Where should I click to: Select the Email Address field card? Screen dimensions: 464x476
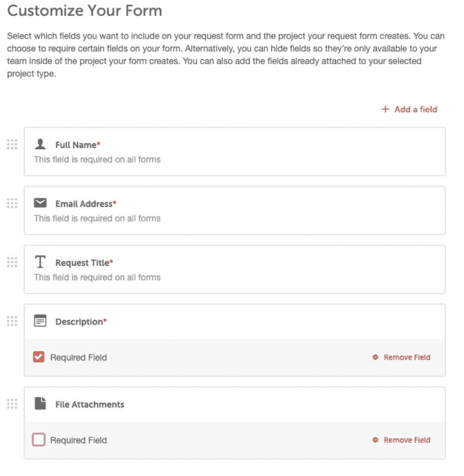pos(235,210)
